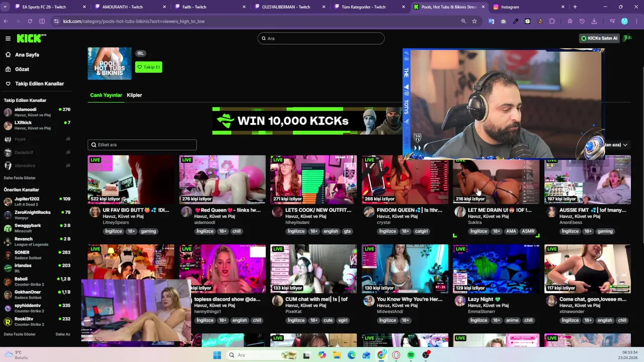
Task: Open recommended channel SONER
Action: (x=36, y=254)
